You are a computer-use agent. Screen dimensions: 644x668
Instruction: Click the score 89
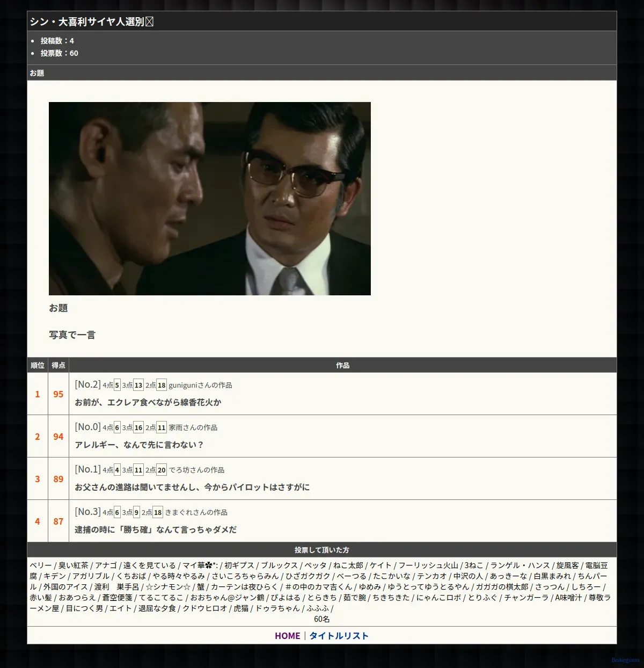coord(58,479)
